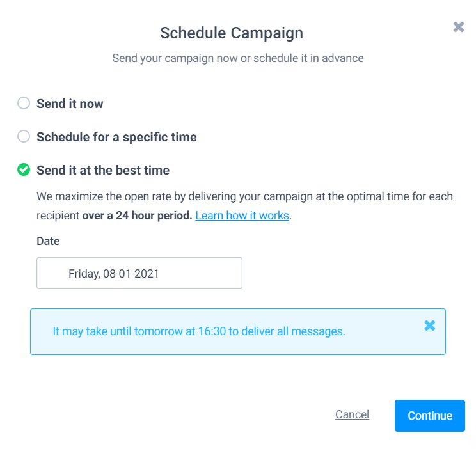
Task: Dismiss the blue delivery time notice
Action: point(430,326)
